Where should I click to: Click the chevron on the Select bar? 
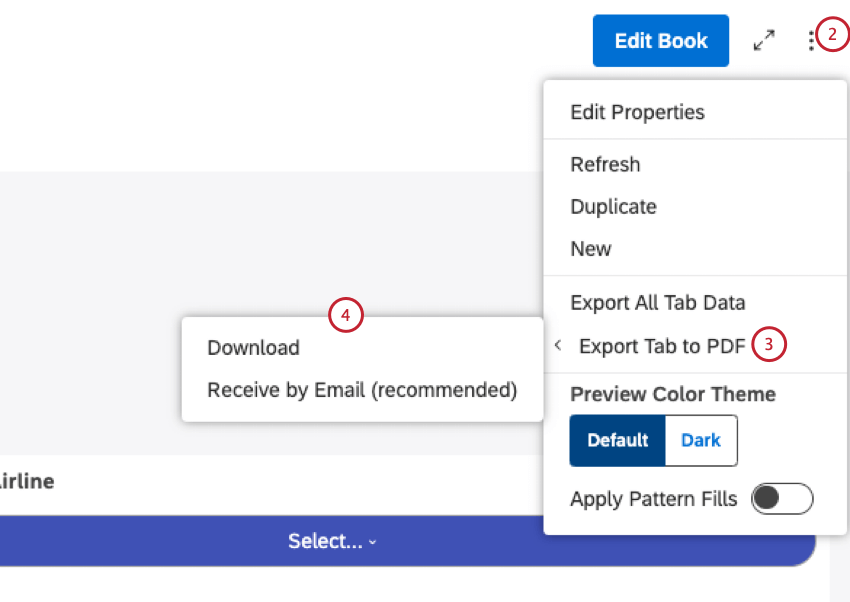(372, 541)
